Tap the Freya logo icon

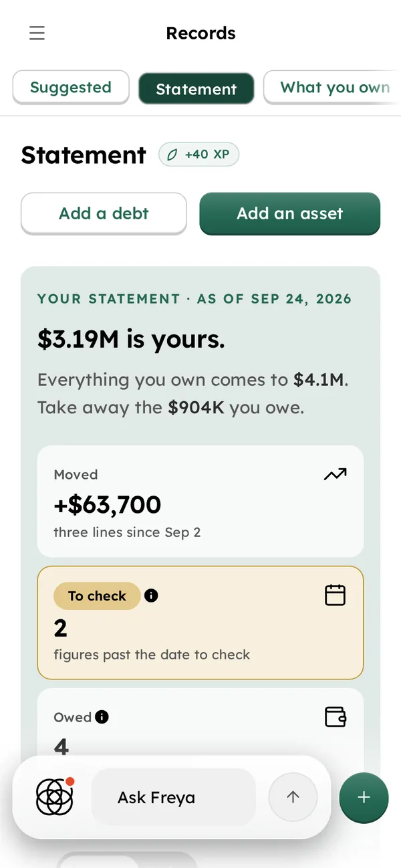coord(54,796)
